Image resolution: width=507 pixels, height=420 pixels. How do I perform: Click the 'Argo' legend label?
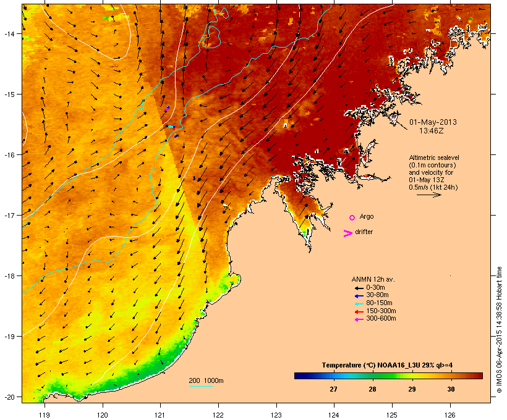coord(367,216)
